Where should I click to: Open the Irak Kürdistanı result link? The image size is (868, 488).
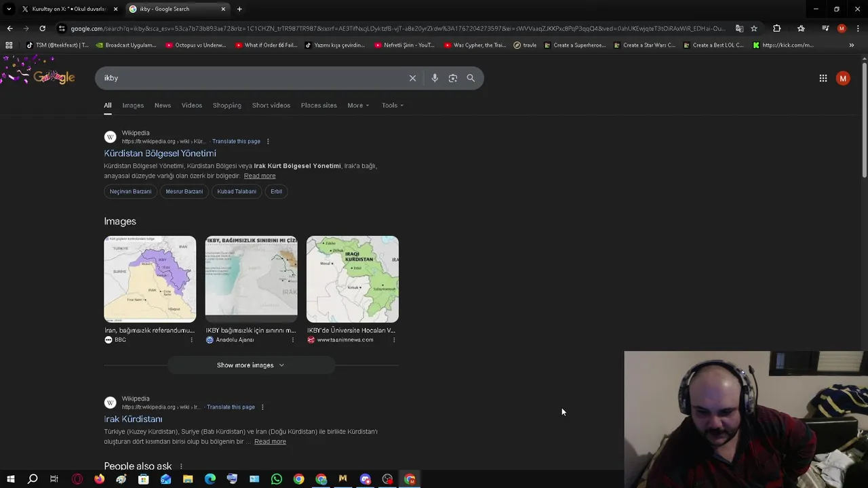click(133, 419)
